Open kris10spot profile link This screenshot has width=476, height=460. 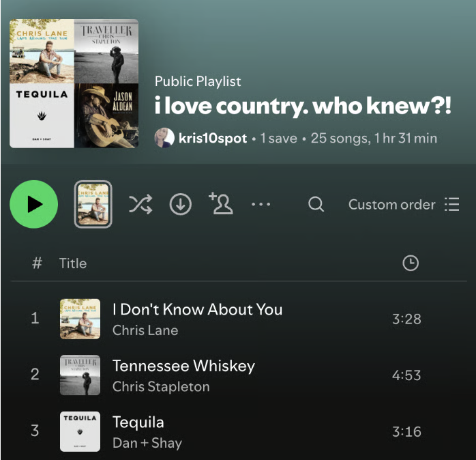(x=213, y=139)
